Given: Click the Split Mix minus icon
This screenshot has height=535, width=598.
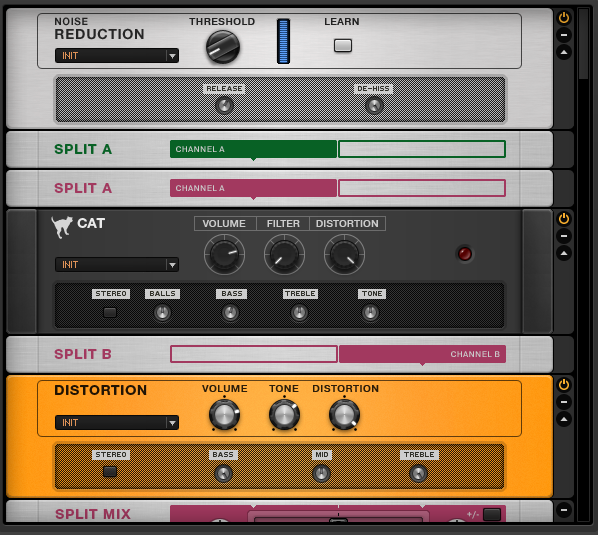Looking at the screenshot, I should [x=564, y=510].
